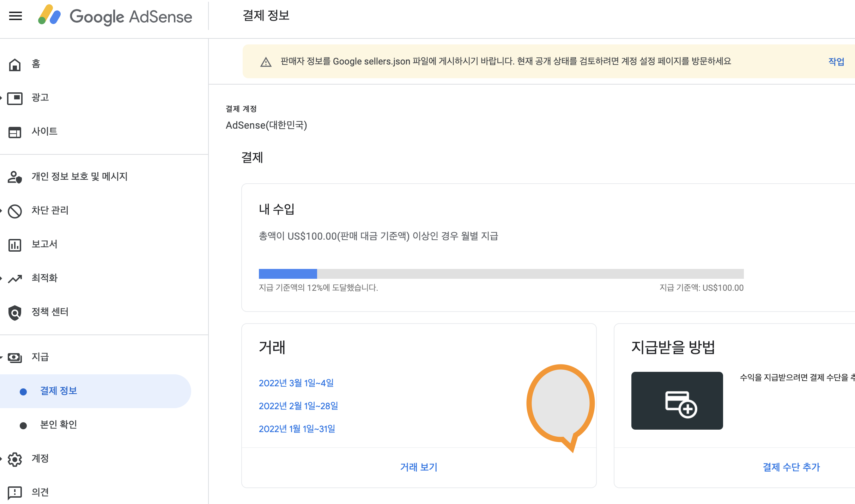This screenshot has width=855, height=504.
Task: Click the 거래 보기 link
Action: (418, 467)
